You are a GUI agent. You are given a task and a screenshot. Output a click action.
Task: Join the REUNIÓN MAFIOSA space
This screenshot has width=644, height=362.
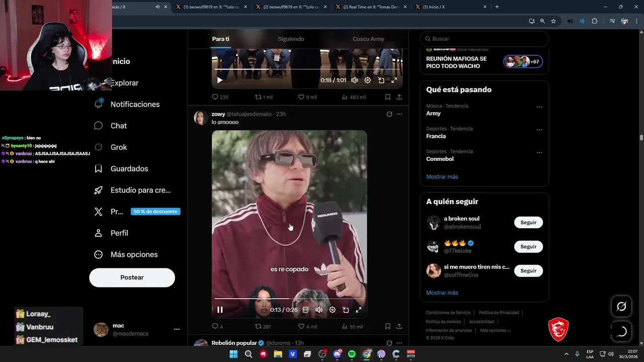[x=484, y=62]
